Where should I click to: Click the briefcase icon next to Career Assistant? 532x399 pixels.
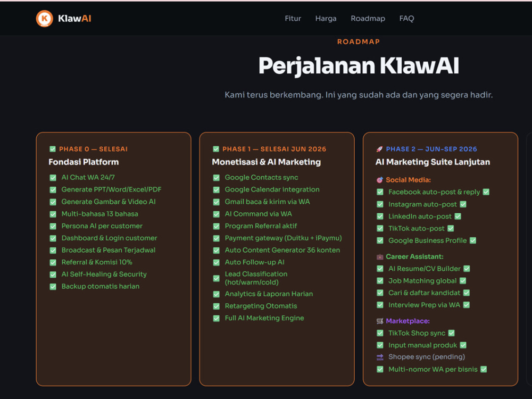click(x=380, y=257)
